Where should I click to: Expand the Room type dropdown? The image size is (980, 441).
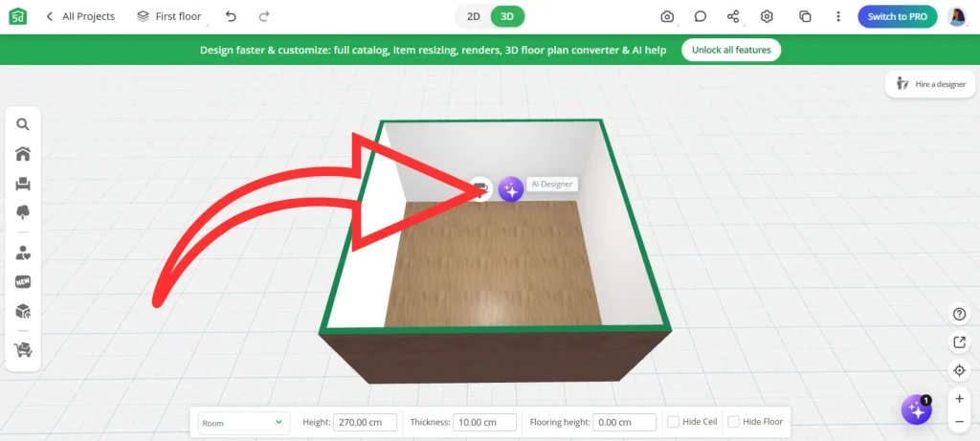[242, 422]
